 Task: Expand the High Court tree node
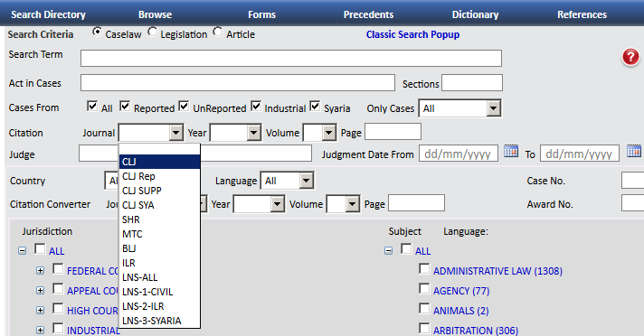[x=40, y=310]
